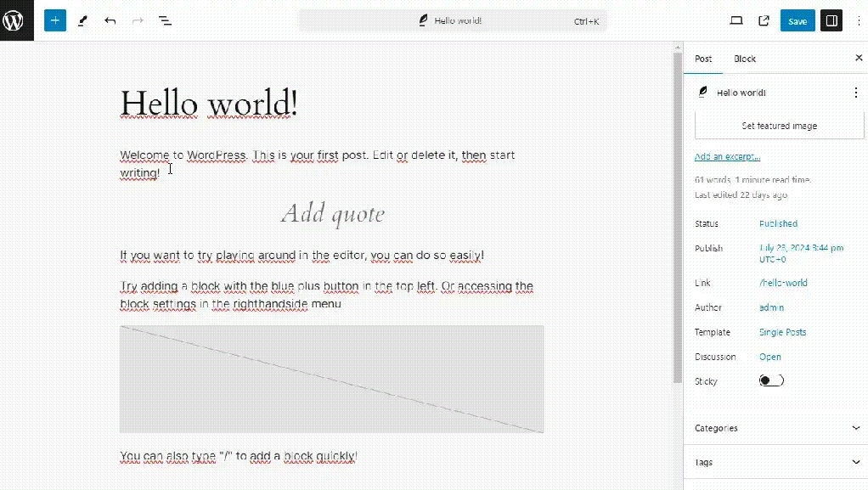Select the gray image placeholder block
Screen dimensions: 868x490
tap(331, 380)
